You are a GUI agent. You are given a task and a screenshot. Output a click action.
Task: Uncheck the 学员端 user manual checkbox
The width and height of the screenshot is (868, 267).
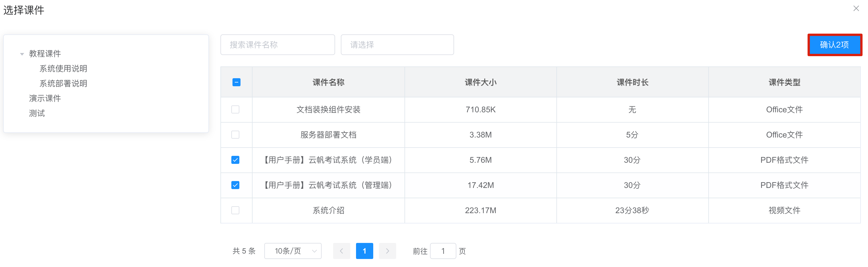pos(235,160)
